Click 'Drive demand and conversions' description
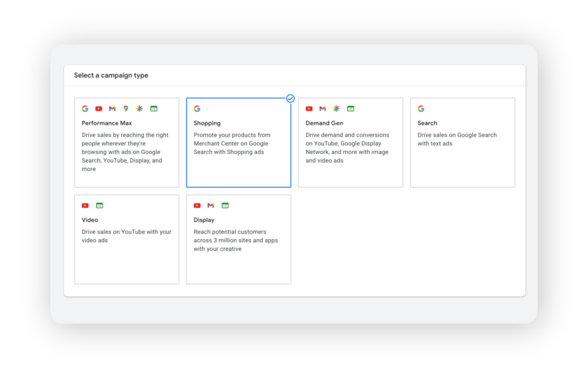The width and height of the screenshot is (588, 368). coord(347,148)
